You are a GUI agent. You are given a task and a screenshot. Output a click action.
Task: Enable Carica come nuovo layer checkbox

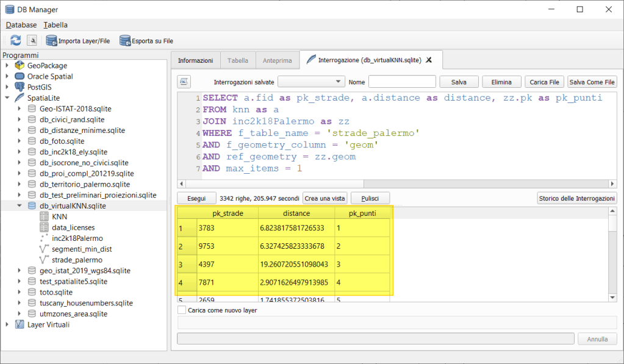182,310
